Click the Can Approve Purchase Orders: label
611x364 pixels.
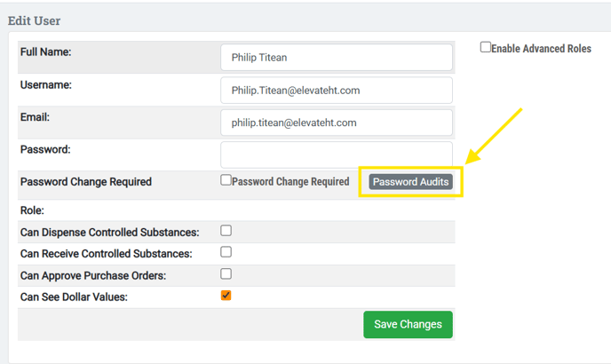click(93, 275)
